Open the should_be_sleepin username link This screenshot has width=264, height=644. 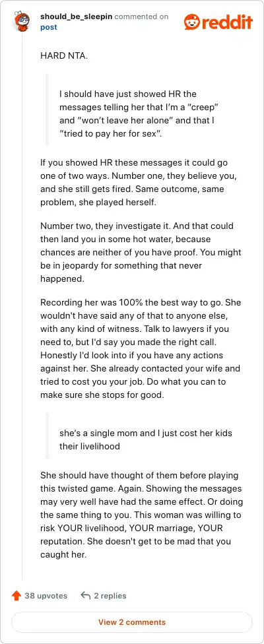77,16
